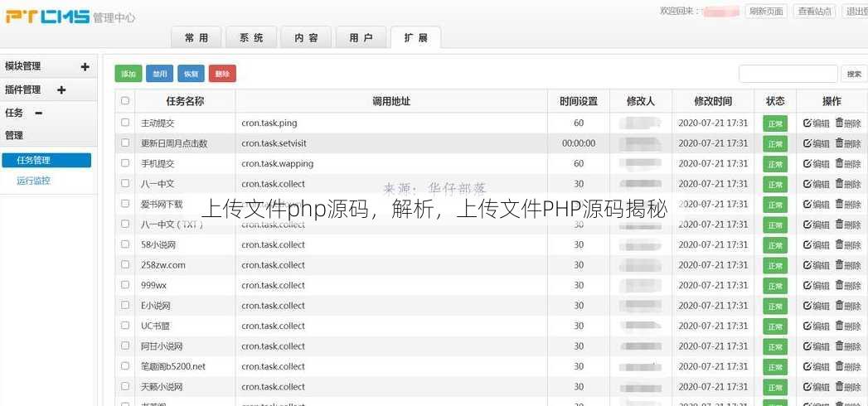This screenshot has height=406, width=868.
Task: Delete the 更新日周月点击数 task
Action: [847, 143]
